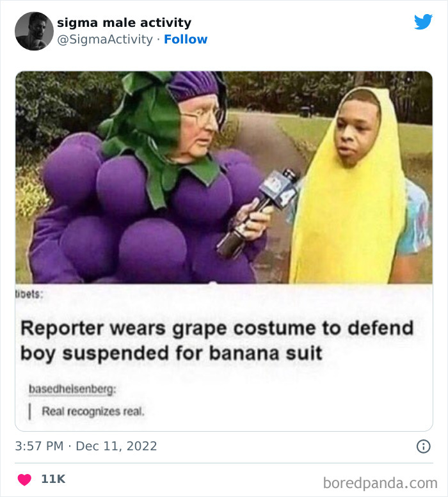Image resolution: width=448 pixels, height=497 pixels.
Task: Open the @SigmaActivity handle
Action: [x=105, y=39]
